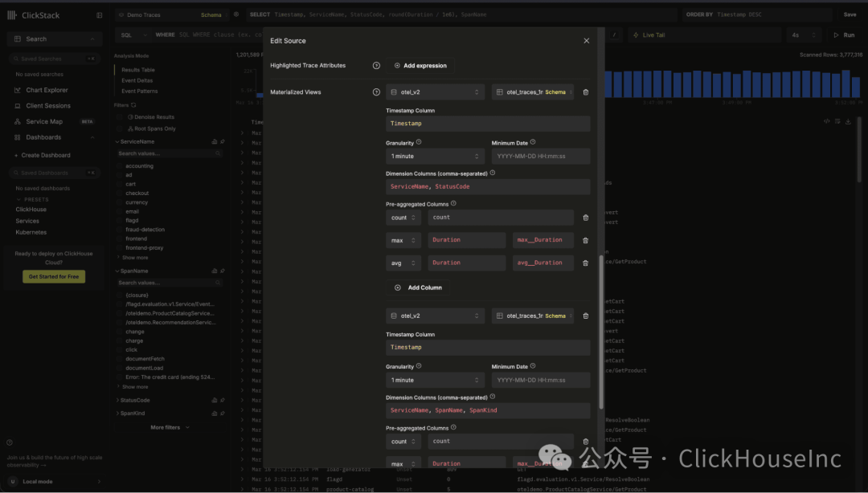Click the avg__Duration alias field
The image size is (868, 493).
(543, 263)
